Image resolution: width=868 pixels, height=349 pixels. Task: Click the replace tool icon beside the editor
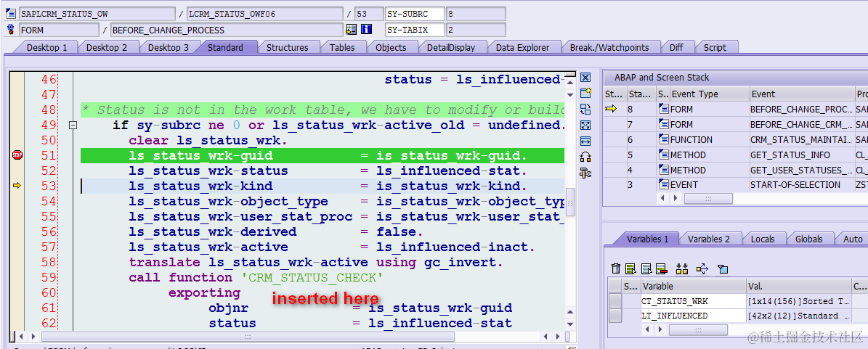tap(585, 109)
